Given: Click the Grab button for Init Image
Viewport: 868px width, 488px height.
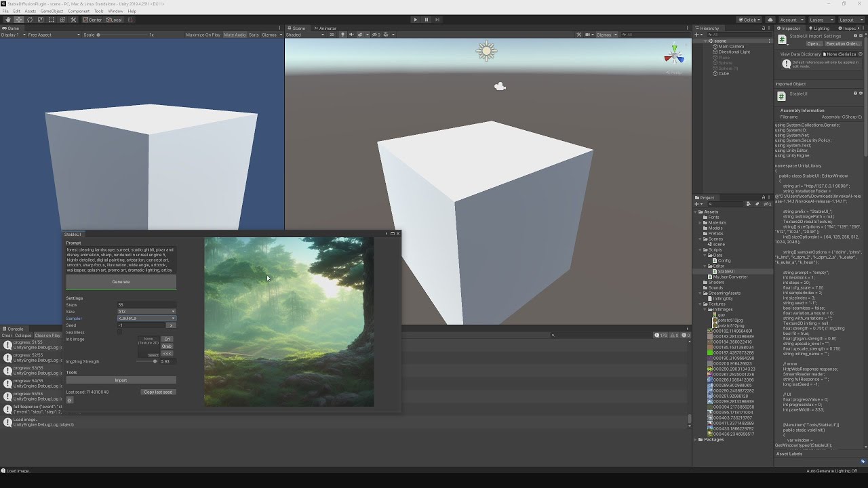Looking at the screenshot, I should pos(167,346).
